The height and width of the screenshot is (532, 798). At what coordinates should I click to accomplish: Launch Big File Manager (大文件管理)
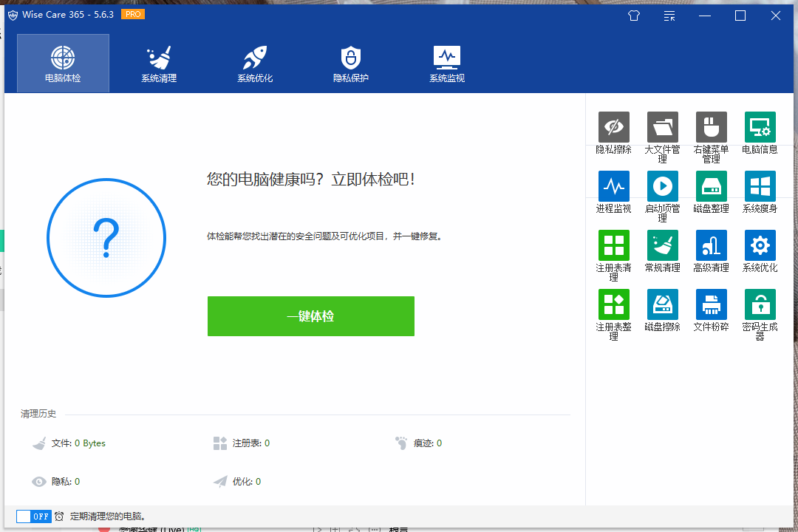click(662, 127)
